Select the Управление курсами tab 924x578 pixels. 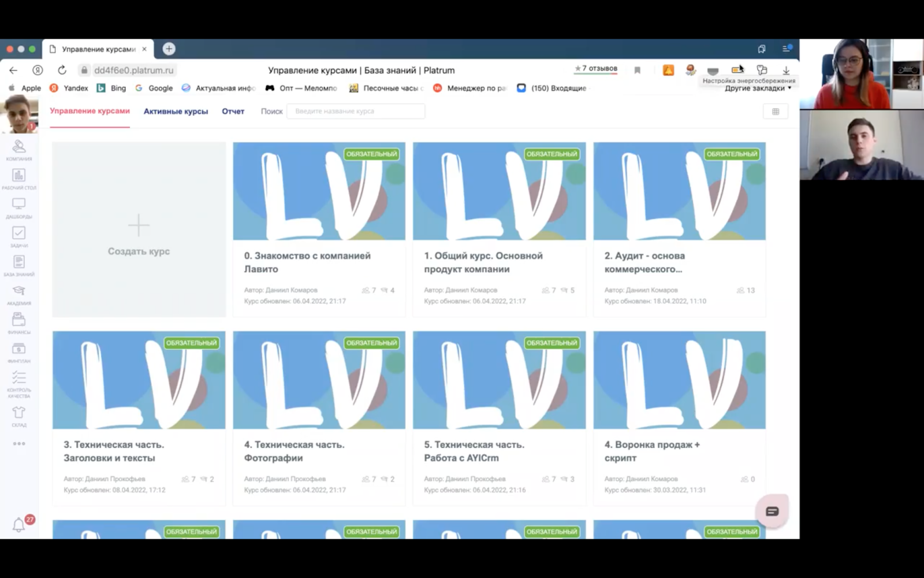pyautogui.click(x=90, y=111)
